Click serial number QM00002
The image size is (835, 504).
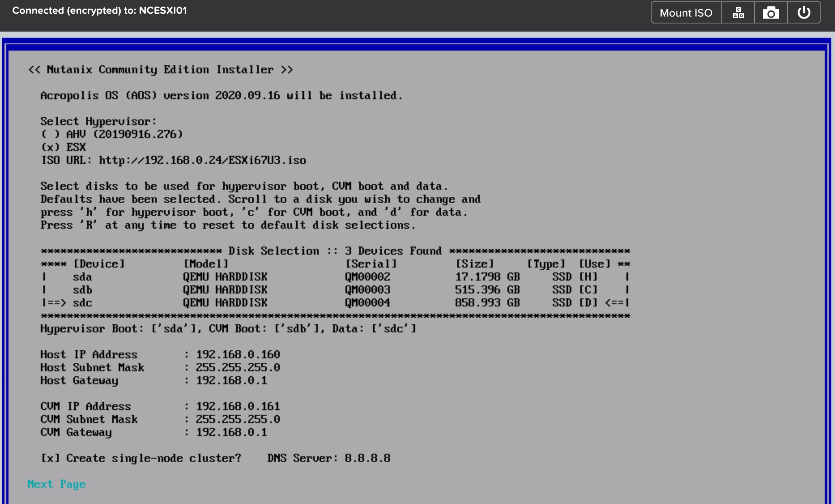point(368,277)
